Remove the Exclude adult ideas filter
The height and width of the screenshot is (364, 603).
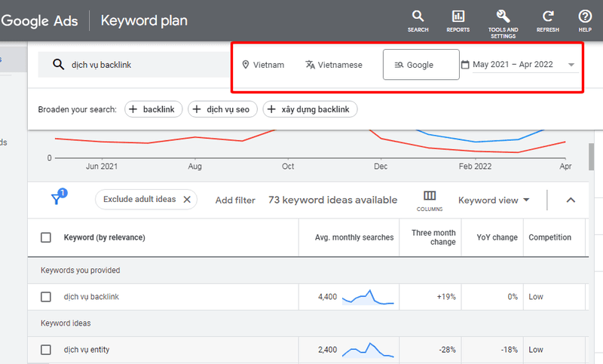click(x=187, y=200)
